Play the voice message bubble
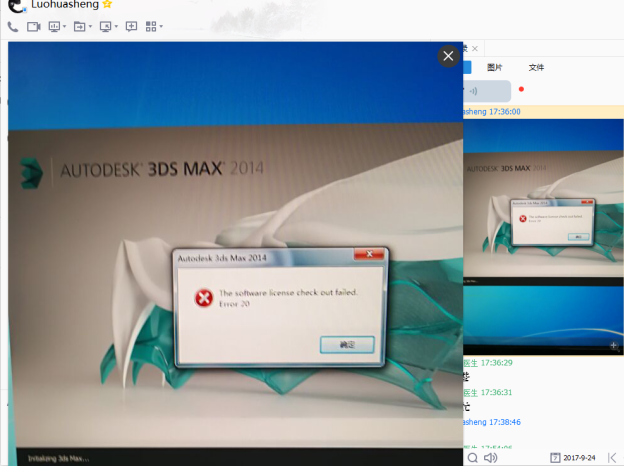Image resolution: width=624 pixels, height=466 pixels. pos(487,91)
